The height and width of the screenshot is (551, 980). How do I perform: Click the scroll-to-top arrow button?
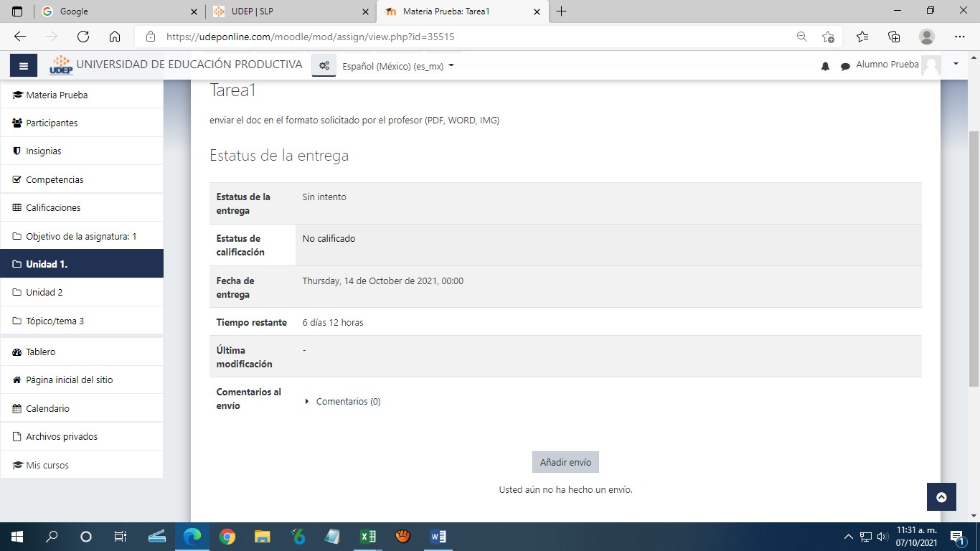pos(941,497)
